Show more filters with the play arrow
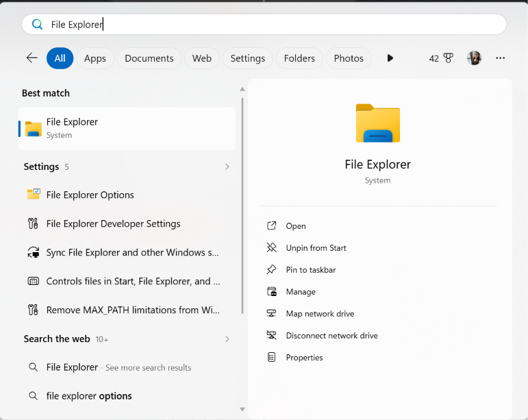 [390, 58]
